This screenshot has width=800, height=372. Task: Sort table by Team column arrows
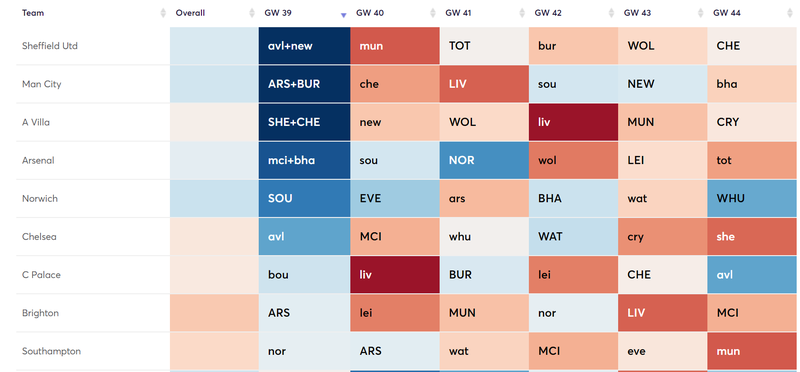click(163, 13)
